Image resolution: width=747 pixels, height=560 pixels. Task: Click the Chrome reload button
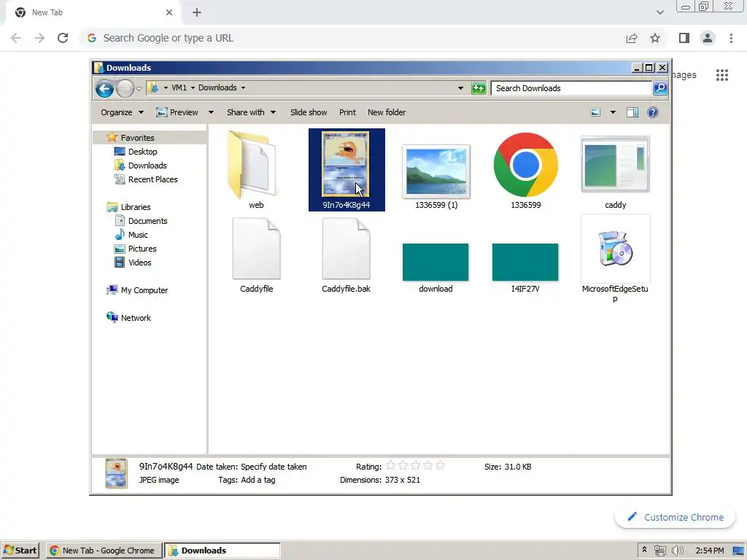click(x=63, y=38)
